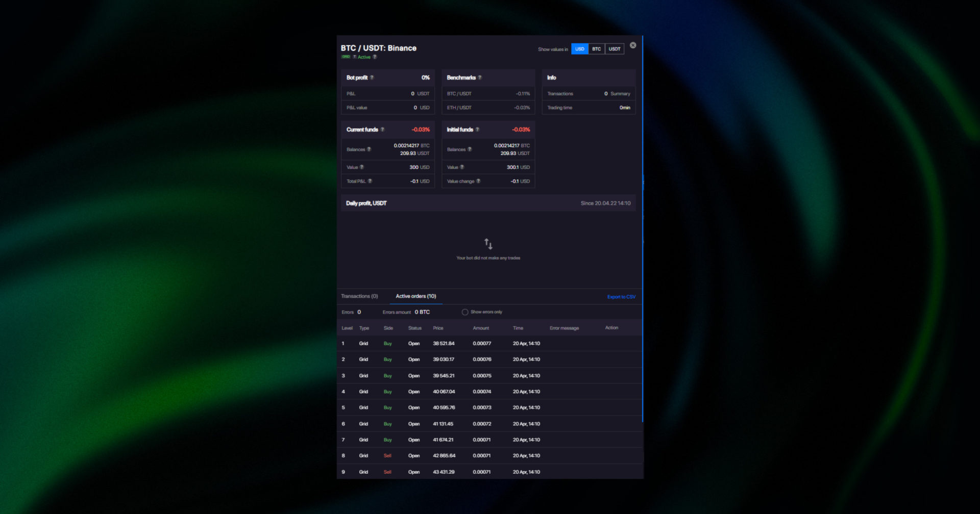Click the Total P&L question mark icon
Viewport: 980px width, 514px height.
[x=370, y=181]
